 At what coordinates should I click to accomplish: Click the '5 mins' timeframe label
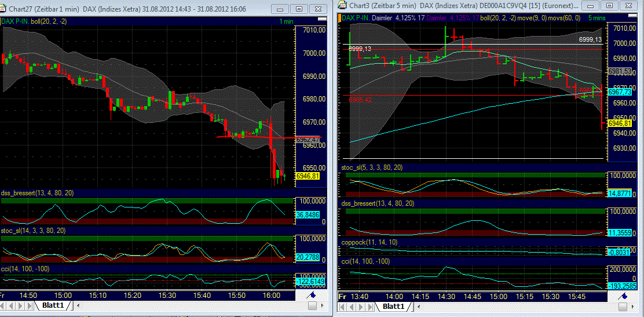tap(597, 18)
